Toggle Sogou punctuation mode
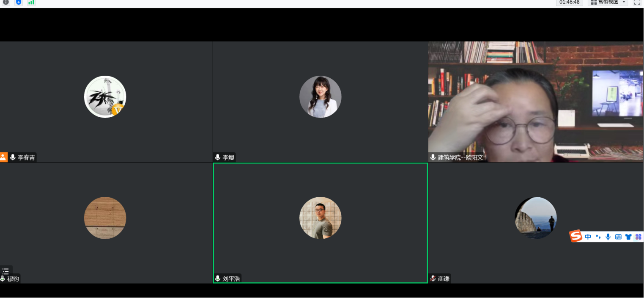644x298 pixels. point(598,237)
